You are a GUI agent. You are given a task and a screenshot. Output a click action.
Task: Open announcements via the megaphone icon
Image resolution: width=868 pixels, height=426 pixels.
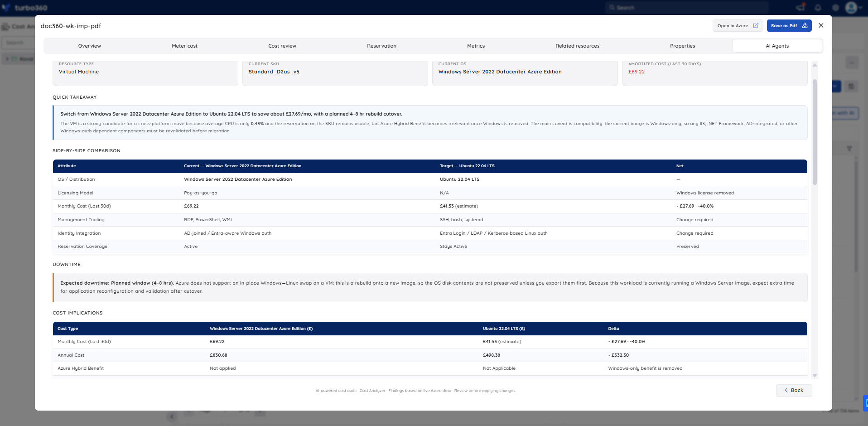(x=800, y=7)
